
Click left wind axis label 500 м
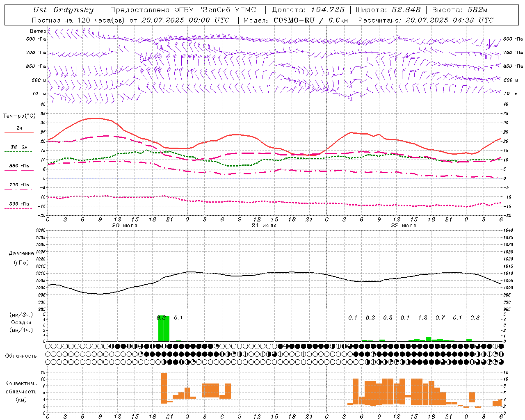point(39,80)
